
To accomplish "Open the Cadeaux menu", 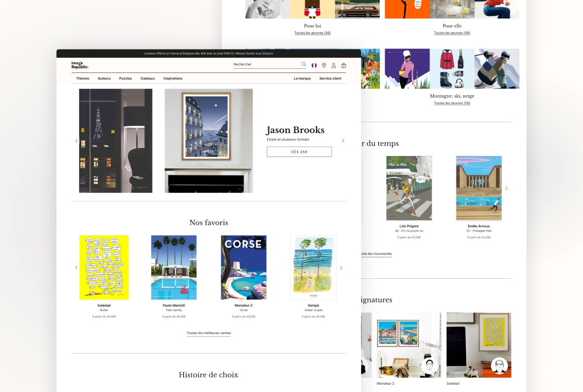I will [148, 79].
